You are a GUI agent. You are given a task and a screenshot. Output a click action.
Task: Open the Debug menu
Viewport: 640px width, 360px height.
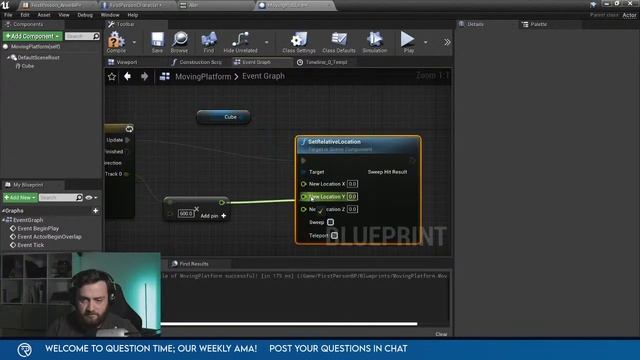point(85,15)
